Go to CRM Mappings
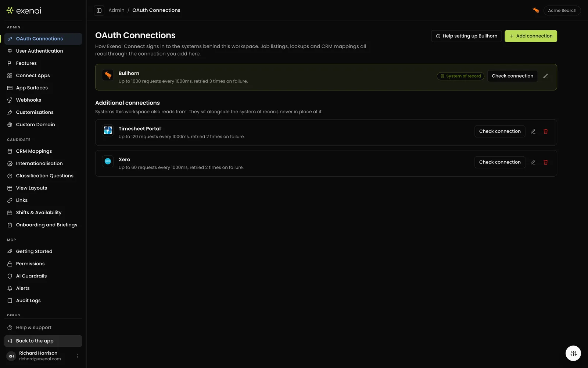Viewport: 588px width, 368px height. (43, 151)
